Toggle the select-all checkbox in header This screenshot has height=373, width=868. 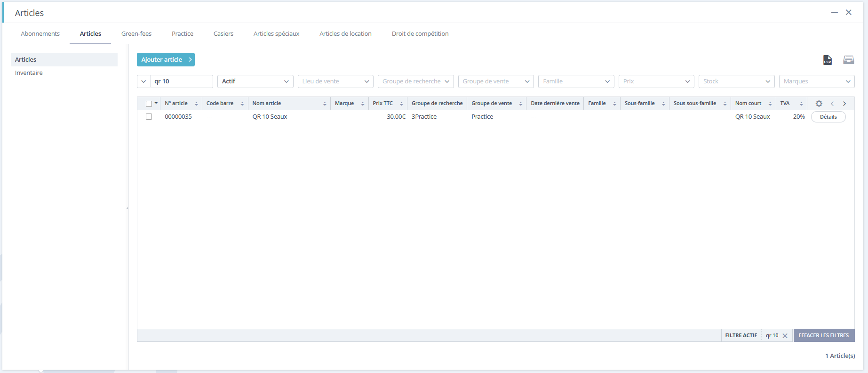[x=149, y=104]
